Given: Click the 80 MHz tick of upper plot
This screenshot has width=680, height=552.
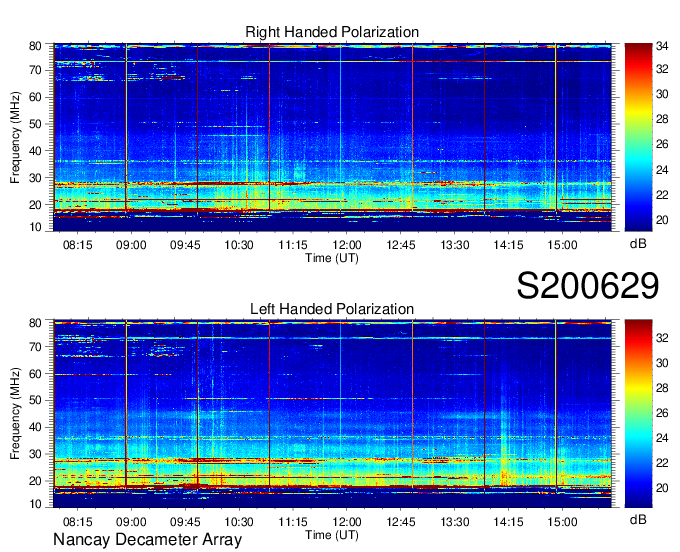Looking at the screenshot, I should click(35, 46).
